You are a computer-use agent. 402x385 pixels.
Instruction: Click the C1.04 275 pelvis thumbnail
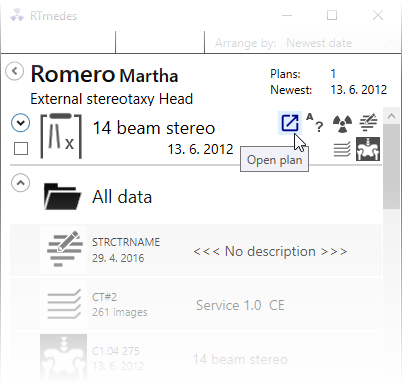[x=63, y=358]
